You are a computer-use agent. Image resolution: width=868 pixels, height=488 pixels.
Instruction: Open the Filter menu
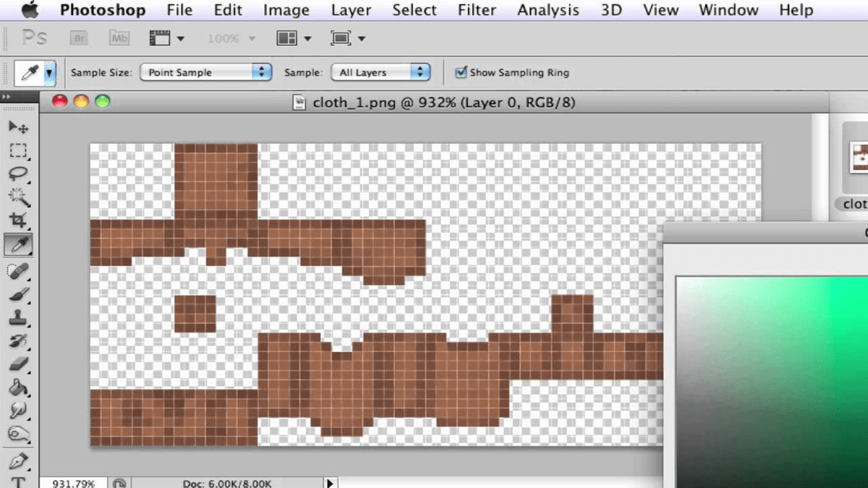click(x=476, y=10)
